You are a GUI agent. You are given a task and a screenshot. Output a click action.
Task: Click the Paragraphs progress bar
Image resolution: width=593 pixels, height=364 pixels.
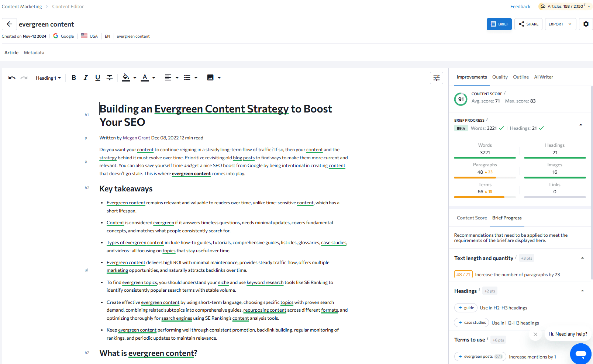[485, 177]
